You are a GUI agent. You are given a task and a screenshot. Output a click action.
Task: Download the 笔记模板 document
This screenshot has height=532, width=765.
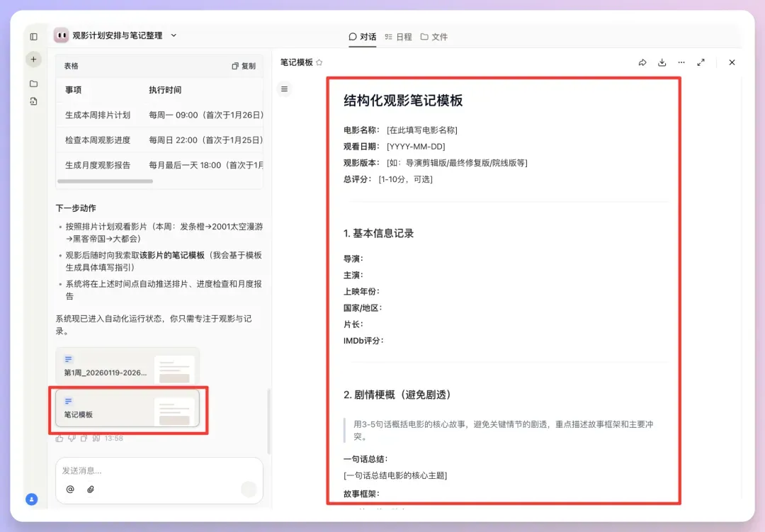662,62
